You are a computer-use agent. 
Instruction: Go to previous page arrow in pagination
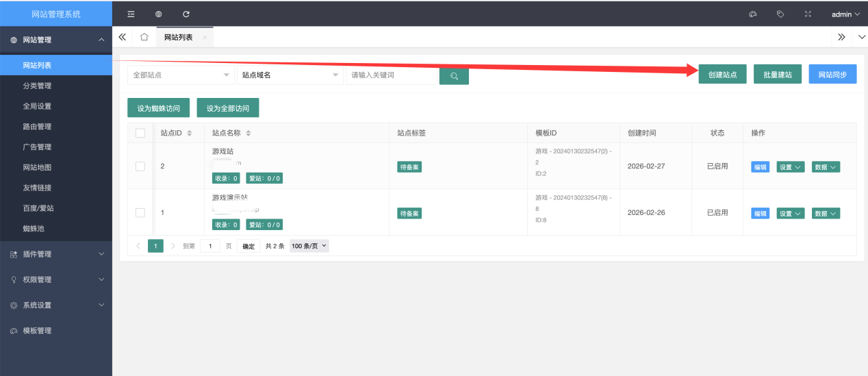coord(138,245)
